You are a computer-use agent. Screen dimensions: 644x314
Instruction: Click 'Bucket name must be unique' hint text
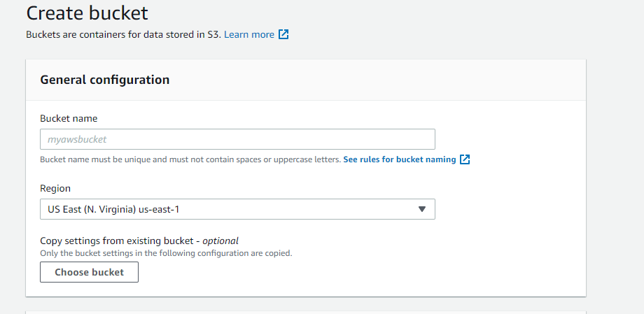tap(190, 159)
